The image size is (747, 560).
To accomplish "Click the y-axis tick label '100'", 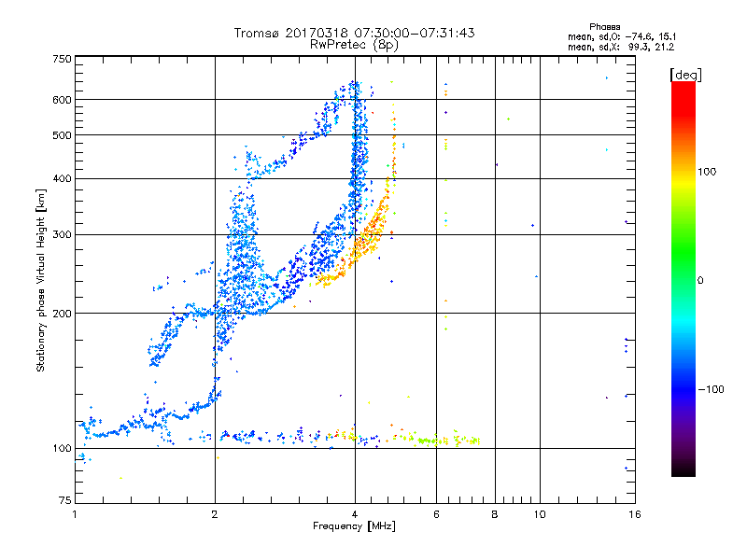I will (x=62, y=448).
